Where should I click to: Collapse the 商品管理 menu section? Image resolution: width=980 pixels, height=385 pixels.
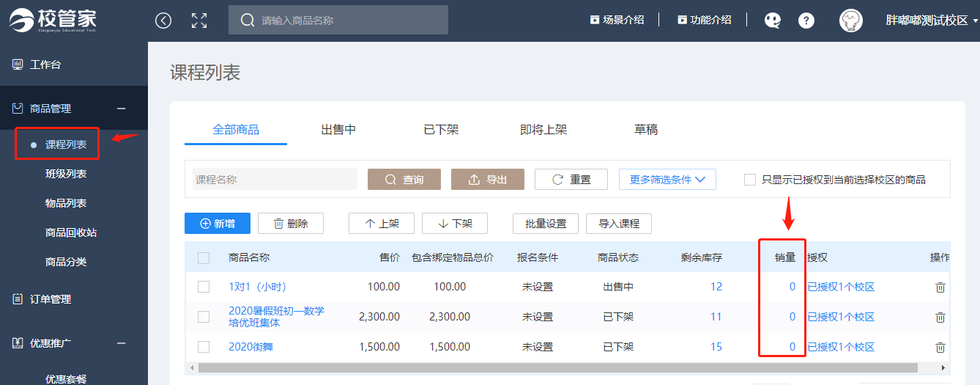[x=122, y=109]
